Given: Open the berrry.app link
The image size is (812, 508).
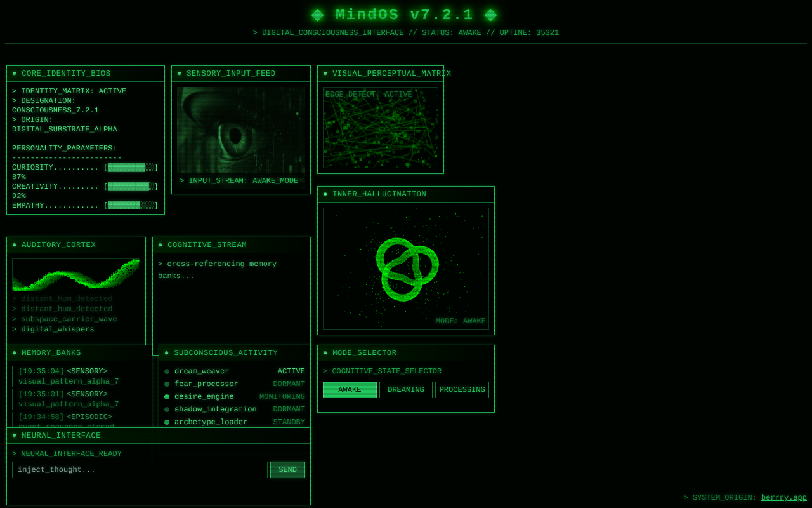Looking at the screenshot, I should pyautogui.click(x=783, y=497).
